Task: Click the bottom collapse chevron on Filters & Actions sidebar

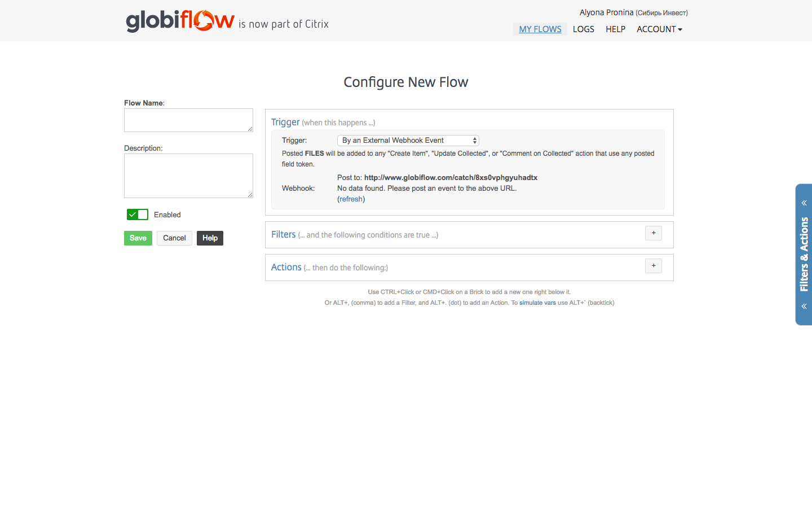Action: [x=804, y=305]
